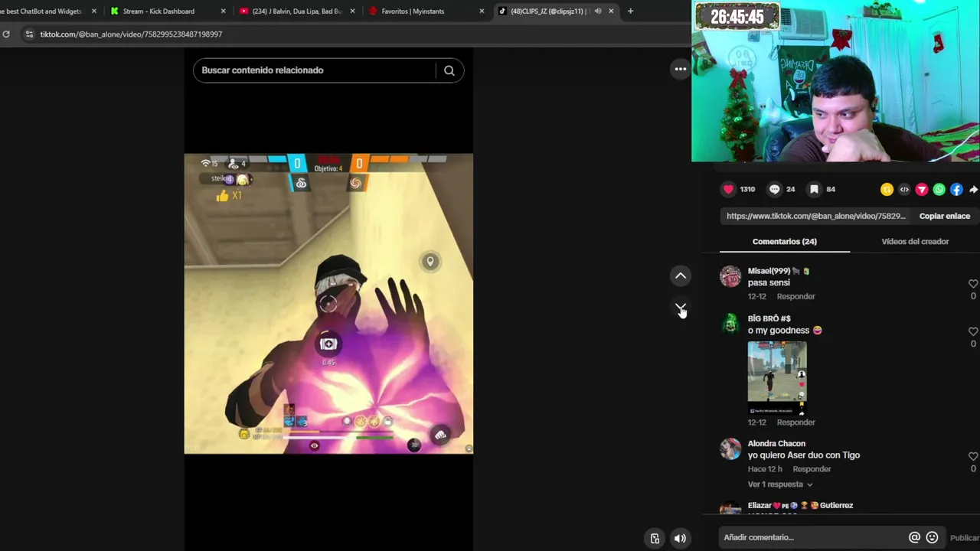This screenshot has width=980, height=551.
Task: Open the emoji picker in comment box
Action: 932,537
